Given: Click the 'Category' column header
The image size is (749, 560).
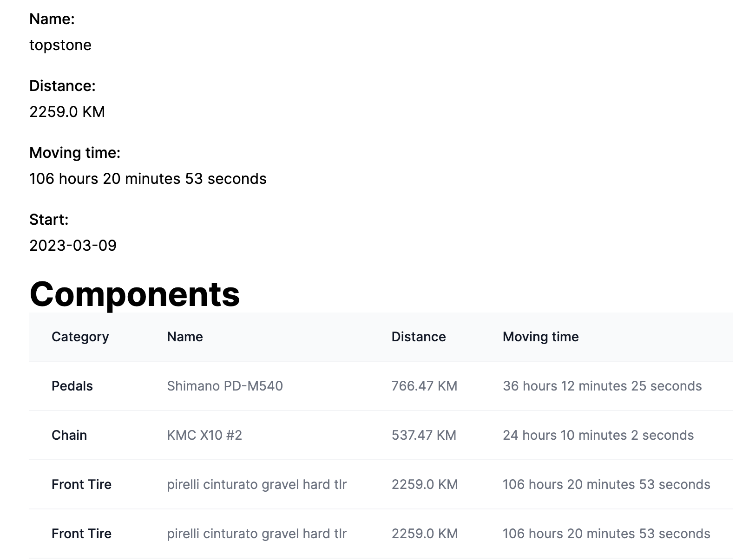Looking at the screenshot, I should (x=80, y=337).
